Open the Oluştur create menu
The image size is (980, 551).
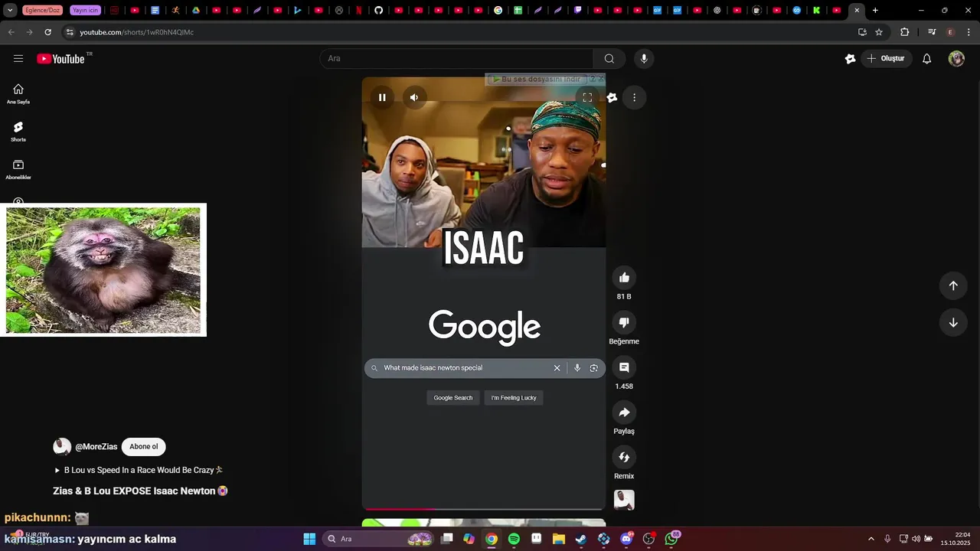(x=886, y=59)
